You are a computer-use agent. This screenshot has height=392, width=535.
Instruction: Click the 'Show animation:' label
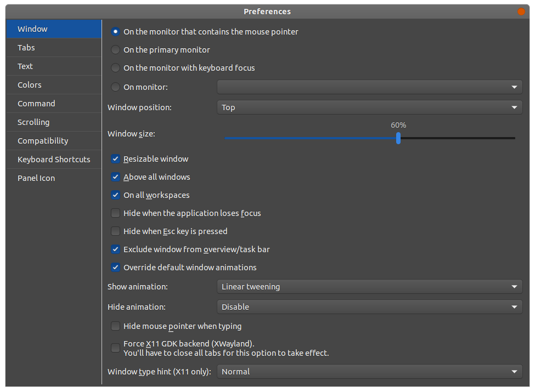click(138, 287)
